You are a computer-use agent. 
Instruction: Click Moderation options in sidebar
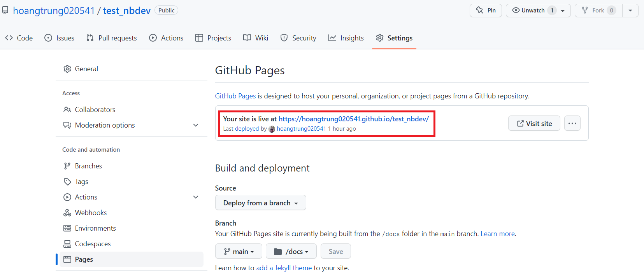105,125
